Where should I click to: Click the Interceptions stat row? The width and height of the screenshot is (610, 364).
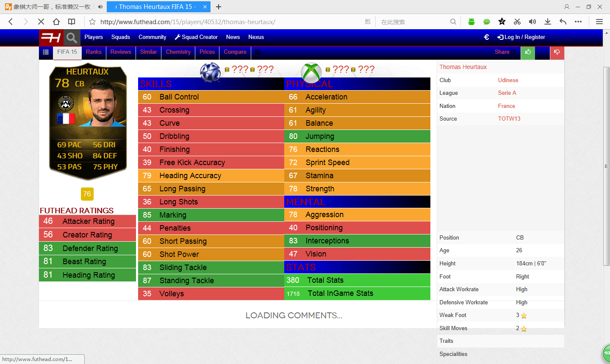click(357, 241)
